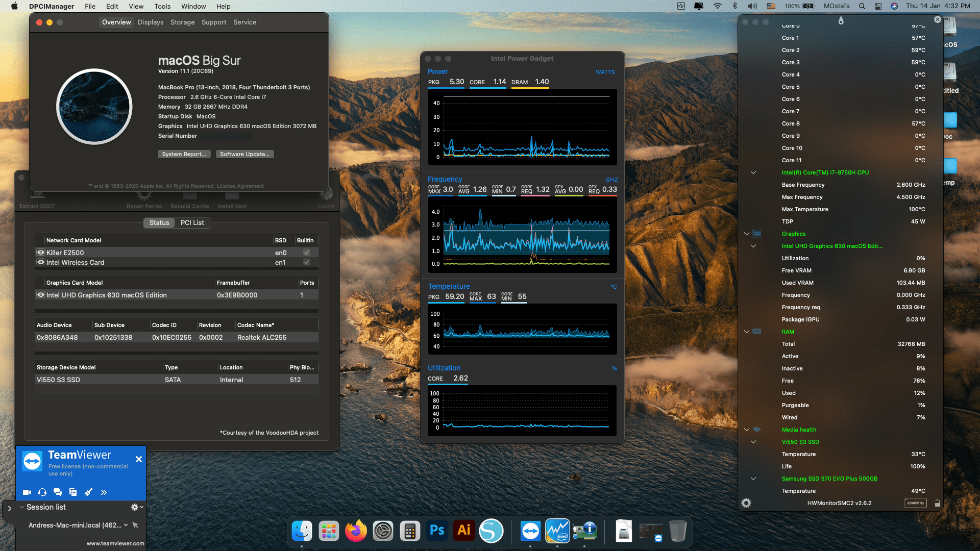Switch to PCI List tab in DPCIManager
Image resolution: width=980 pixels, height=551 pixels.
pyautogui.click(x=192, y=223)
